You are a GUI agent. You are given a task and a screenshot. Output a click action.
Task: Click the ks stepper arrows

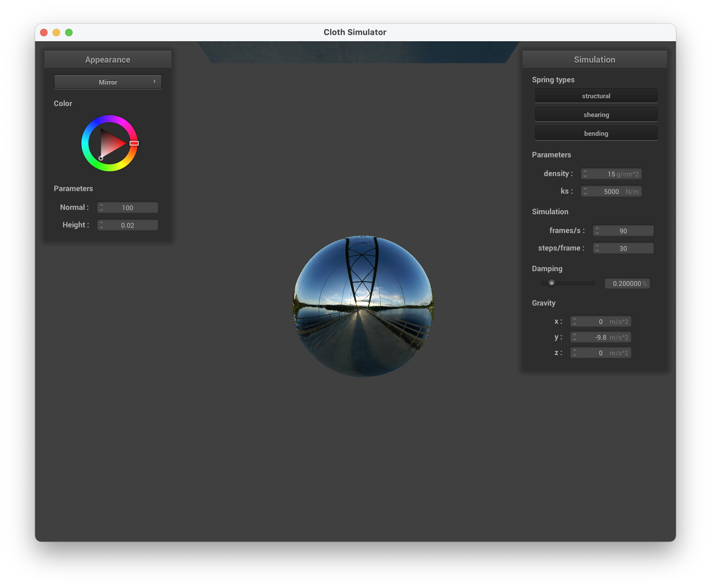pyautogui.click(x=585, y=191)
